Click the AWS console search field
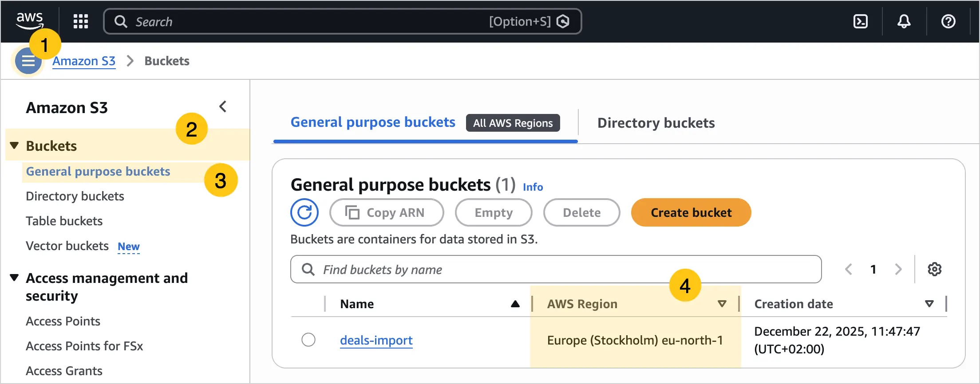Viewport: 980px width, 384px height. 343,21
